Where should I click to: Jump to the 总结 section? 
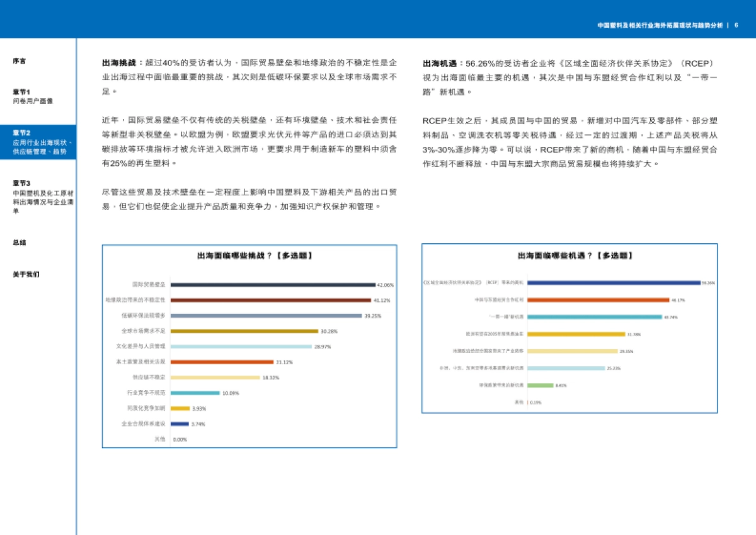click(x=18, y=241)
